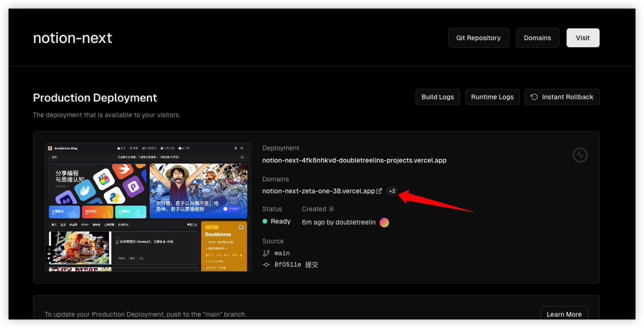Open Build Logs
The image size is (644, 328).
438,97
